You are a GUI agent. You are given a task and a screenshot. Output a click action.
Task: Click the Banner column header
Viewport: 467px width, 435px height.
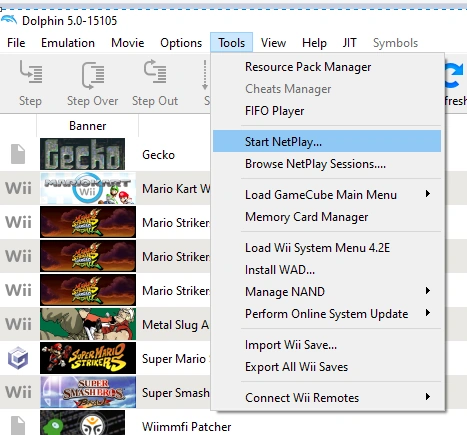coord(87,126)
